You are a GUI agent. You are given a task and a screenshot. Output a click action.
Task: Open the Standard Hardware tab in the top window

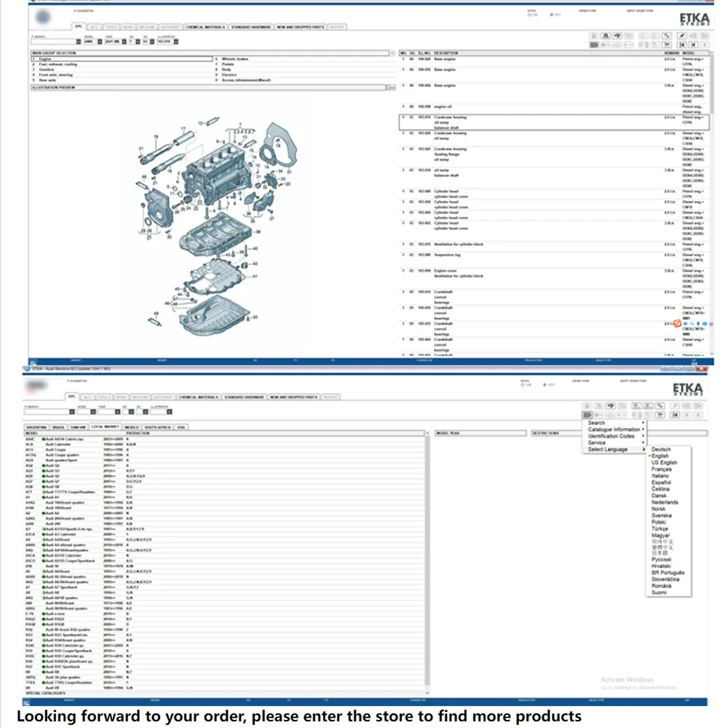(250, 28)
